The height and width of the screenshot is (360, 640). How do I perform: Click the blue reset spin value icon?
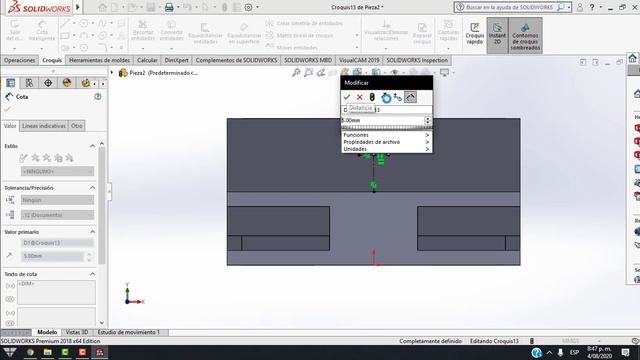click(x=386, y=98)
